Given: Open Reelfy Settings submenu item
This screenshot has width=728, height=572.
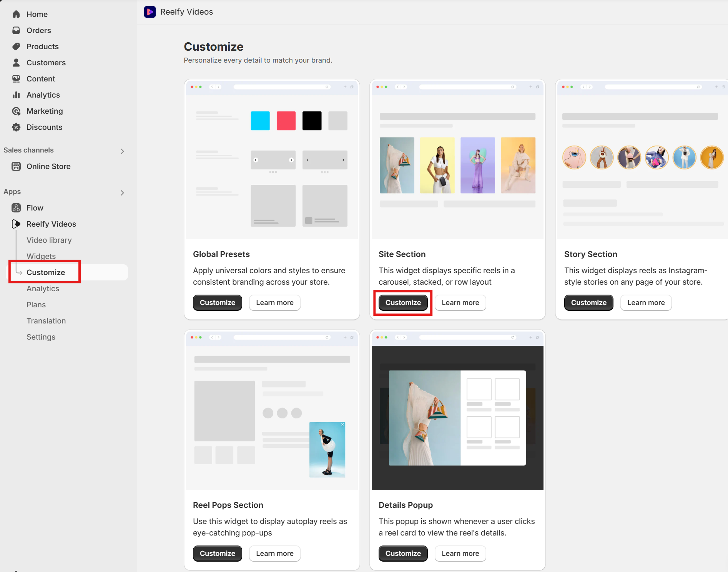Looking at the screenshot, I should [41, 337].
